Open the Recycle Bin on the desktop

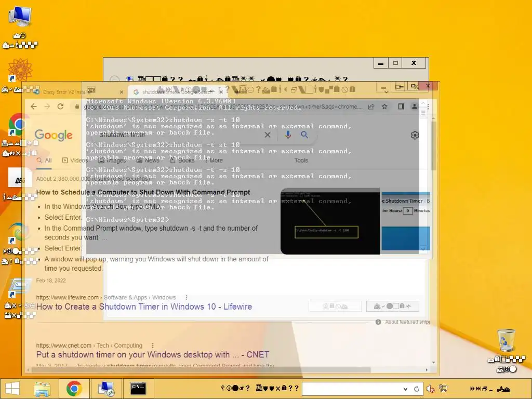[506, 340]
